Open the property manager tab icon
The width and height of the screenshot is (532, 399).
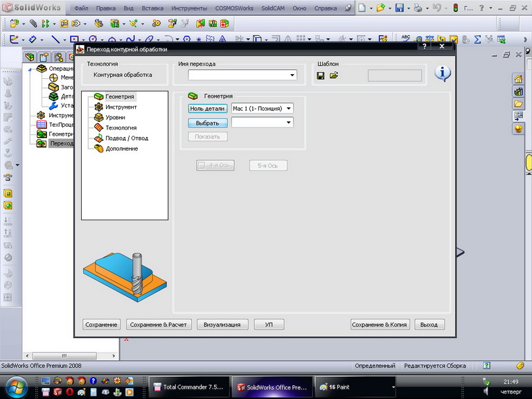pos(44,57)
